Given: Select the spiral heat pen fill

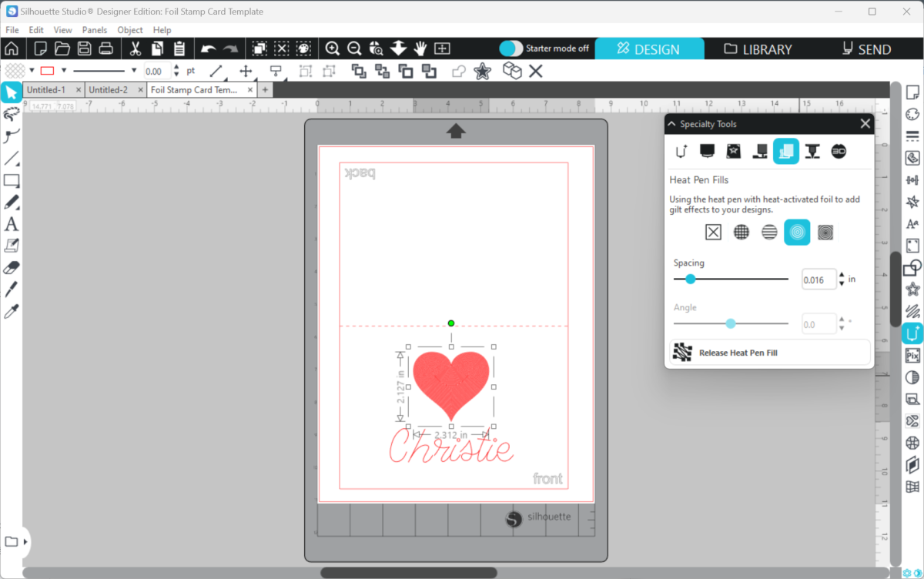Looking at the screenshot, I should coord(825,233).
